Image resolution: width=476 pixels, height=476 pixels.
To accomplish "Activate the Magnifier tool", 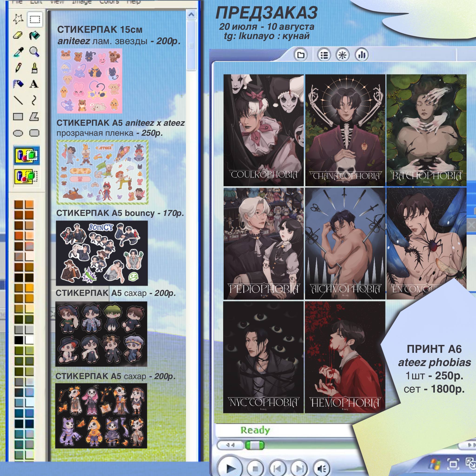I will 34,52.
